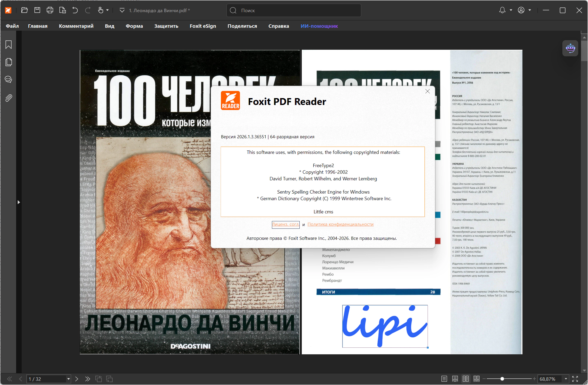
Task: Expand the left navigation panel arrow
Action: [19, 202]
